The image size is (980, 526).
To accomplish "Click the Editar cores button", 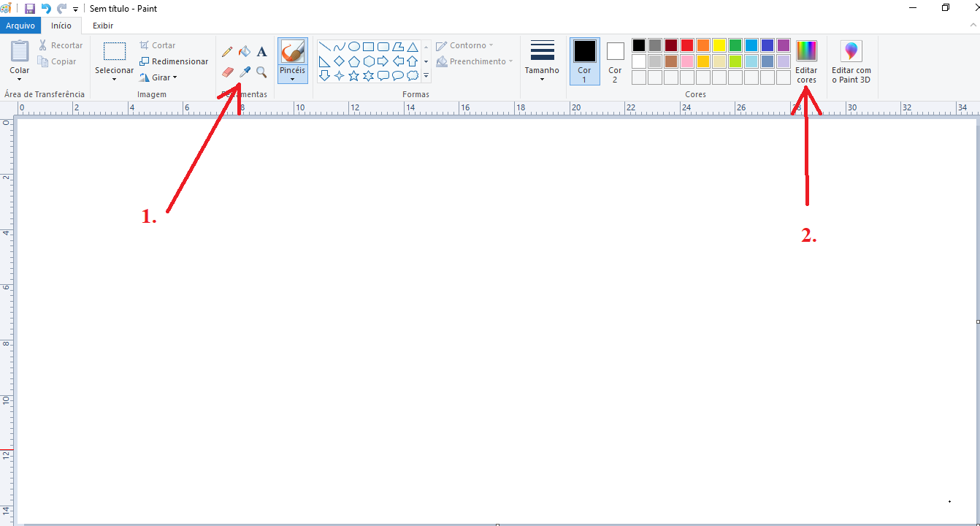I will point(806,61).
